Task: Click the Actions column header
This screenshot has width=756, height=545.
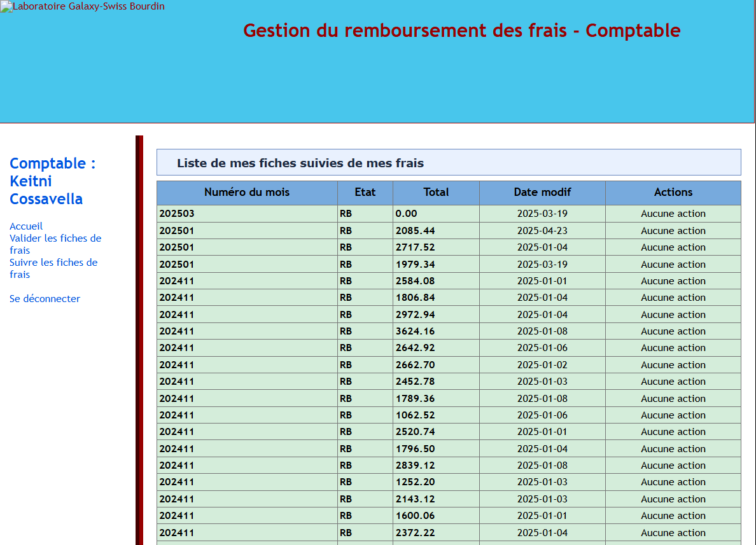Action: click(x=673, y=192)
